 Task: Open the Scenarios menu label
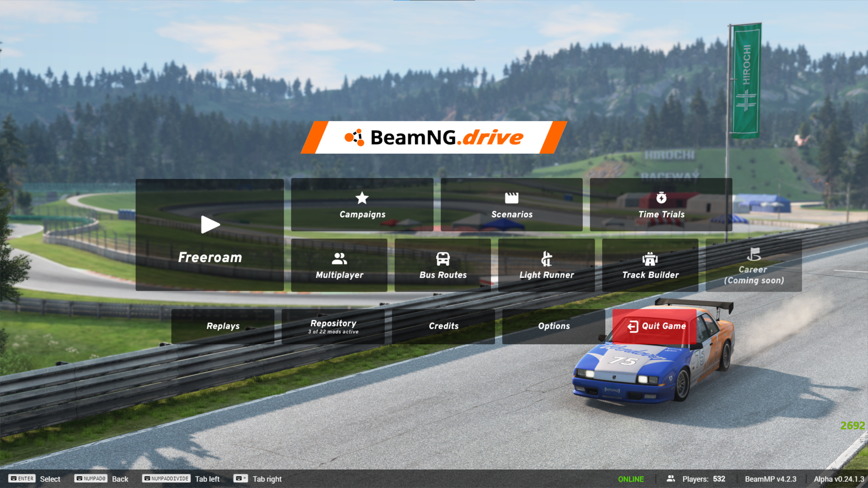click(512, 215)
